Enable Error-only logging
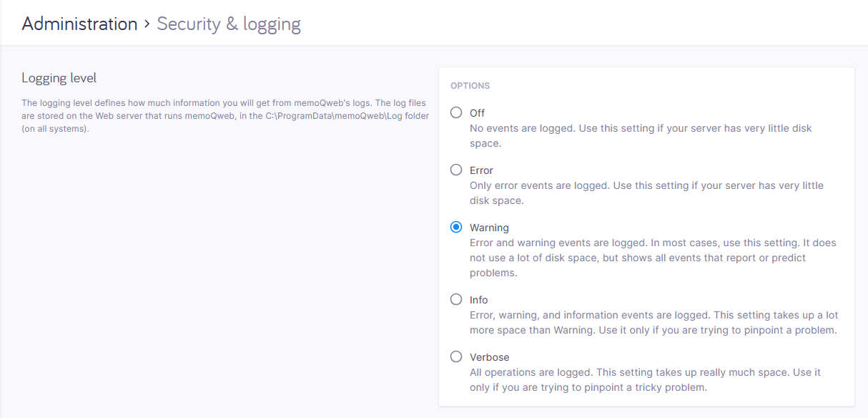 456,170
